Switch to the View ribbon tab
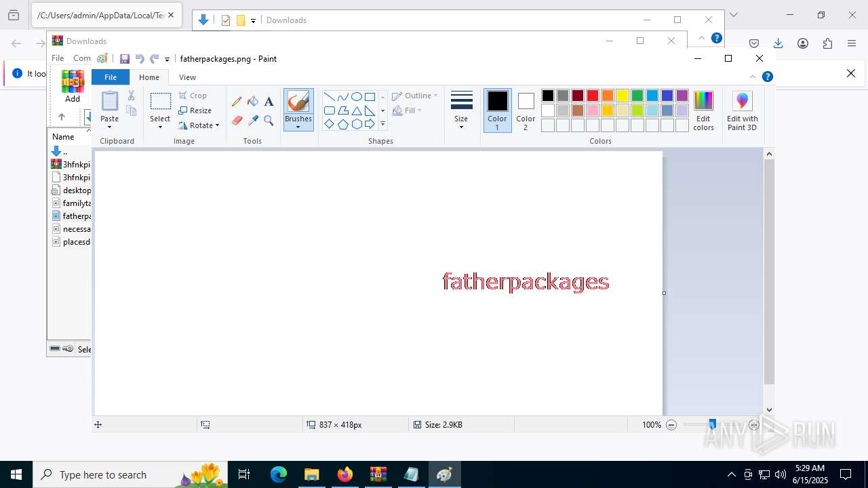 [188, 77]
